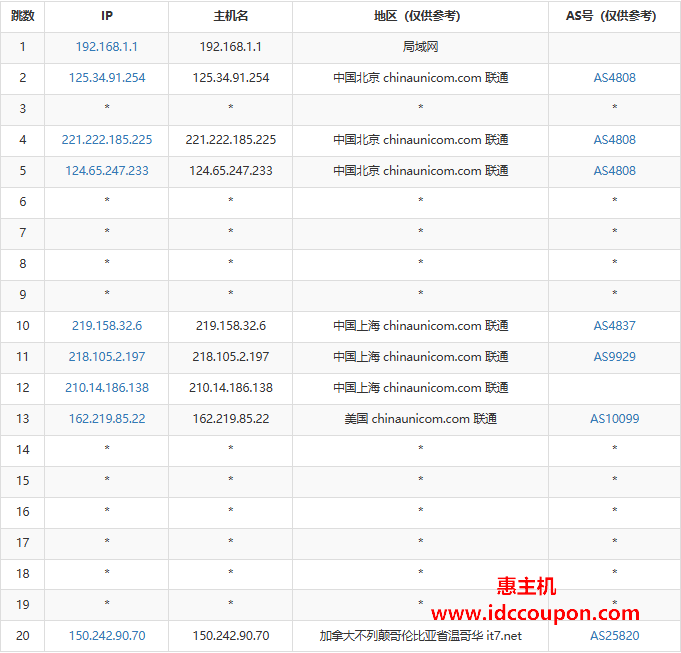Click the blue IP link 162.219.85.22
681x653 pixels.
(x=106, y=419)
